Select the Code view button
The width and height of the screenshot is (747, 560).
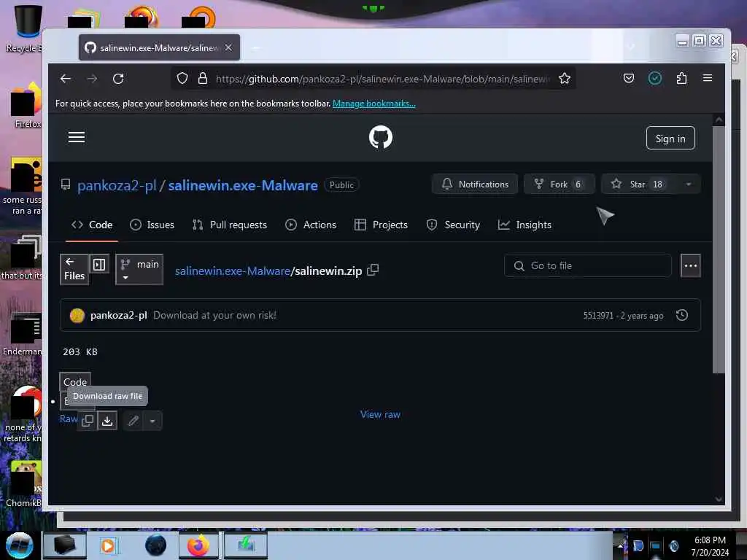75,382
